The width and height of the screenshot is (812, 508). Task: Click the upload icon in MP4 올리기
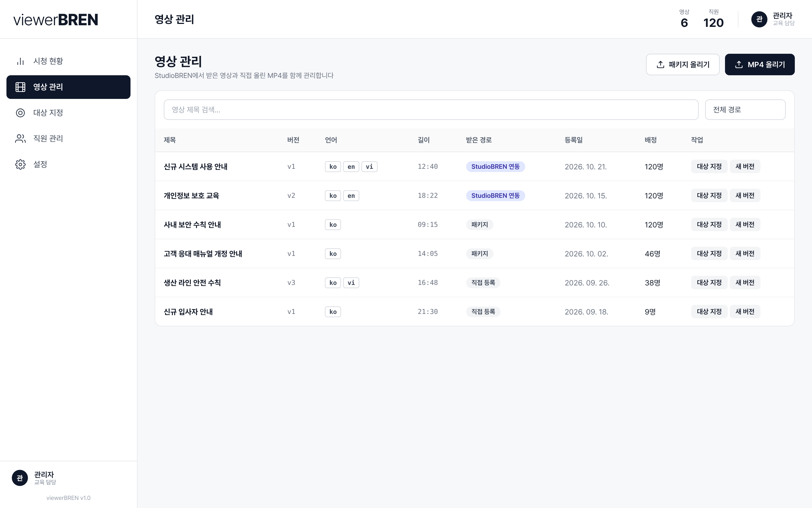click(739, 65)
